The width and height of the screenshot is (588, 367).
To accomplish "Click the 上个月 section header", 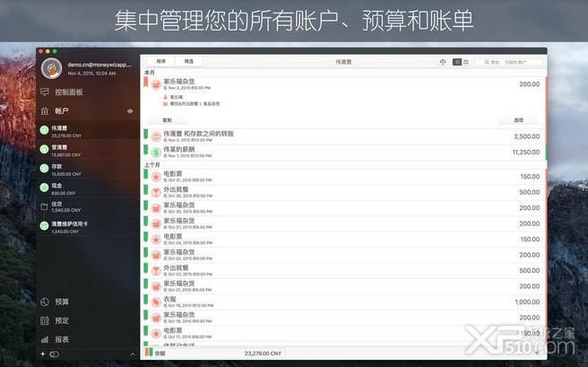I will (152, 165).
